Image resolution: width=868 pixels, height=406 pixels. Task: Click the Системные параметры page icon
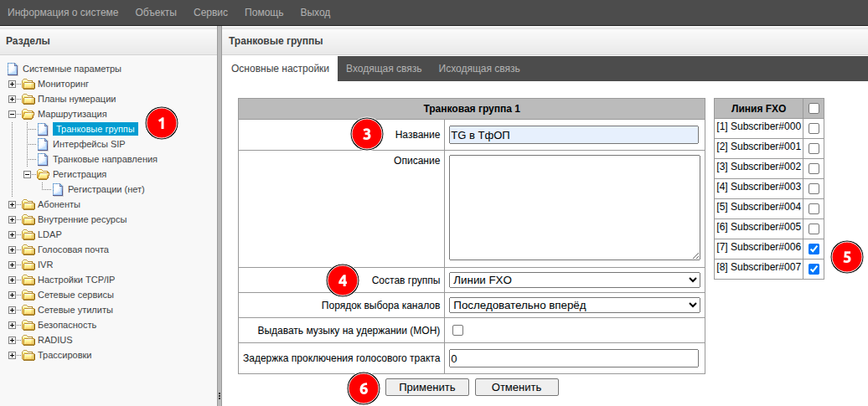click(12, 69)
